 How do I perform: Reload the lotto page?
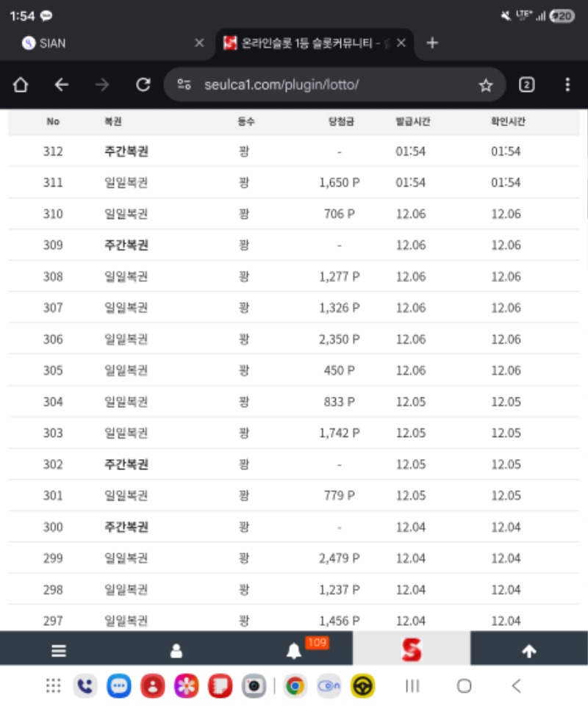pos(143,84)
